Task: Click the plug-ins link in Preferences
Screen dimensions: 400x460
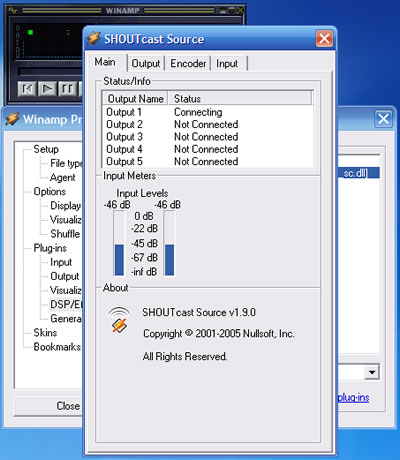Action: coord(354,398)
